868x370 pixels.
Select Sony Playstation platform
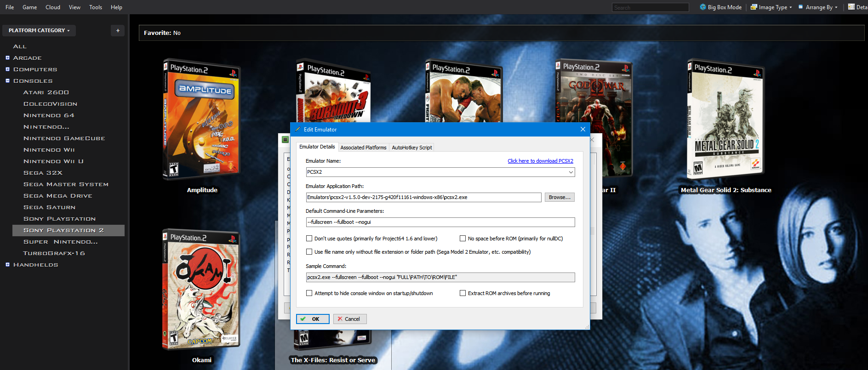59,219
